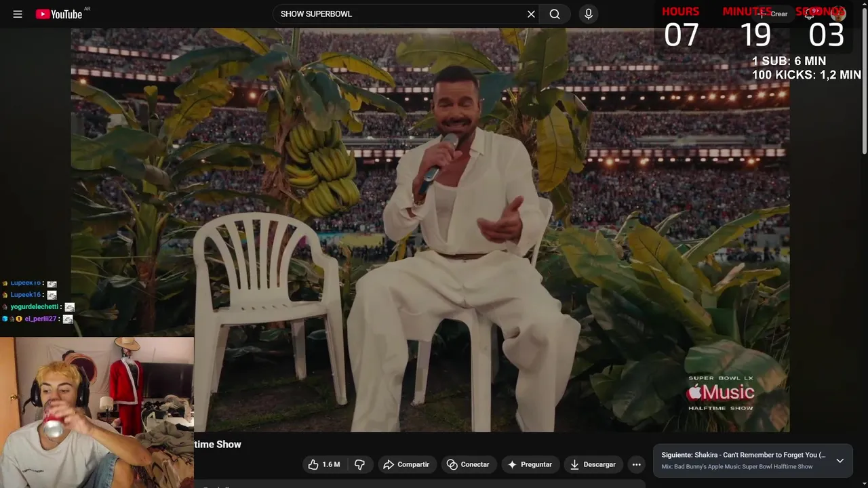Open notifications bell icon
868x488 pixels.
tap(809, 14)
